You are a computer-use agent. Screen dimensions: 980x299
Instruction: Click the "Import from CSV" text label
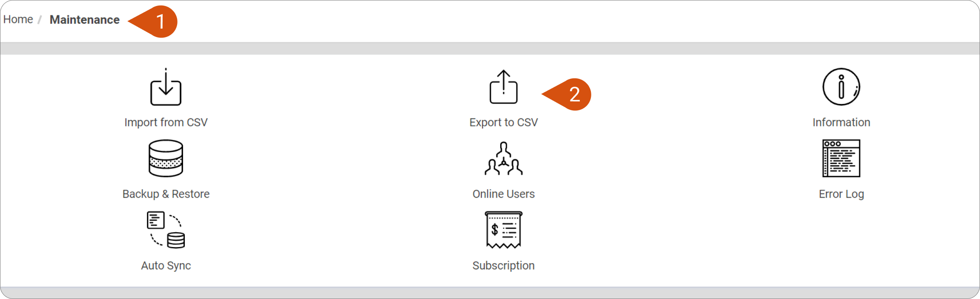pyautogui.click(x=166, y=122)
